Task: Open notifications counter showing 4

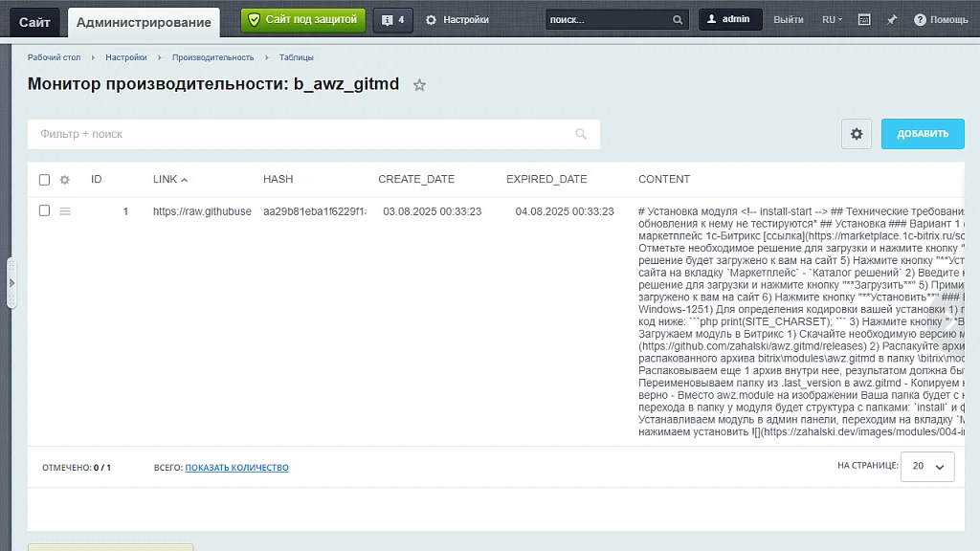Action: pyautogui.click(x=393, y=20)
